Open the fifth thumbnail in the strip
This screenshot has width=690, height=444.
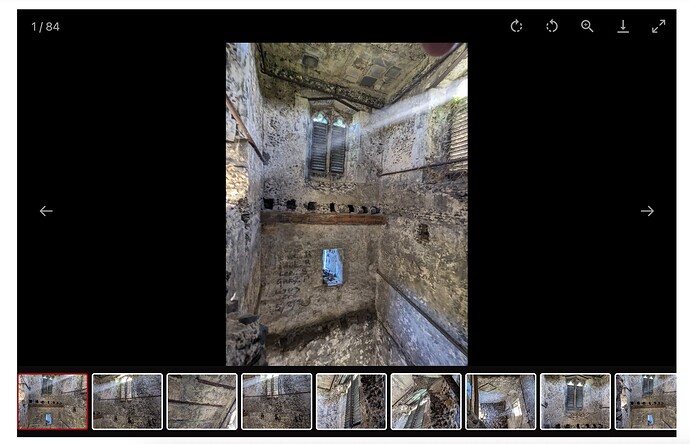point(351,401)
